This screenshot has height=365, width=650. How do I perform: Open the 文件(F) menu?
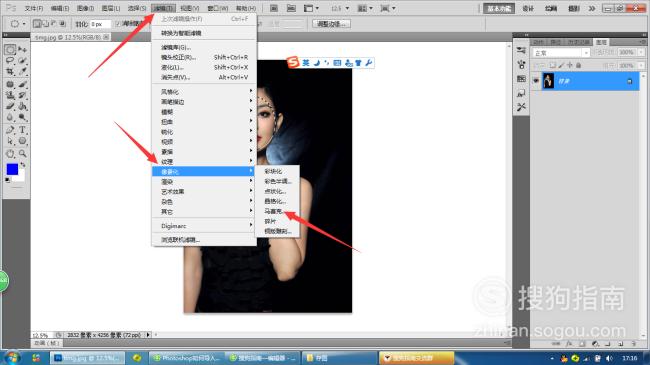pos(34,8)
